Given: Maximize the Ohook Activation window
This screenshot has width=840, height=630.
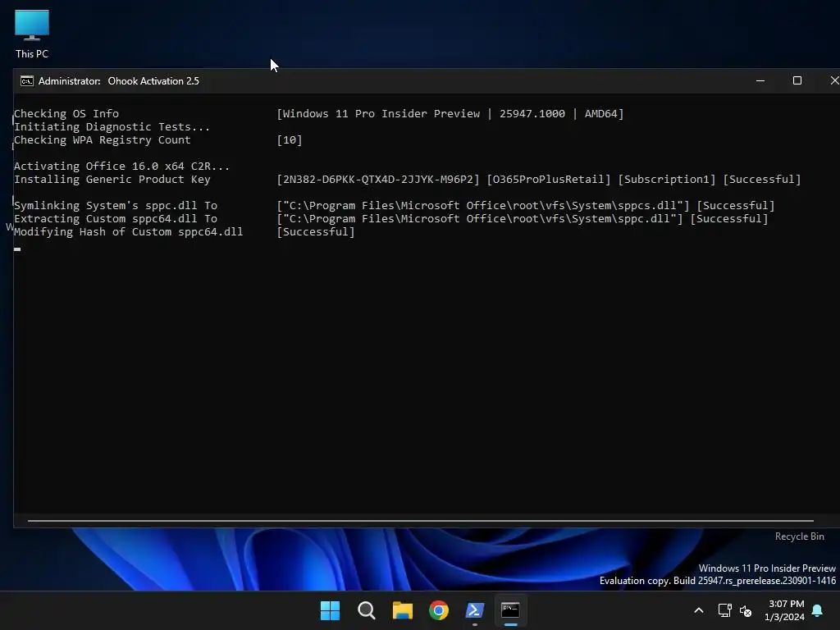Looking at the screenshot, I should pyautogui.click(x=797, y=81).
